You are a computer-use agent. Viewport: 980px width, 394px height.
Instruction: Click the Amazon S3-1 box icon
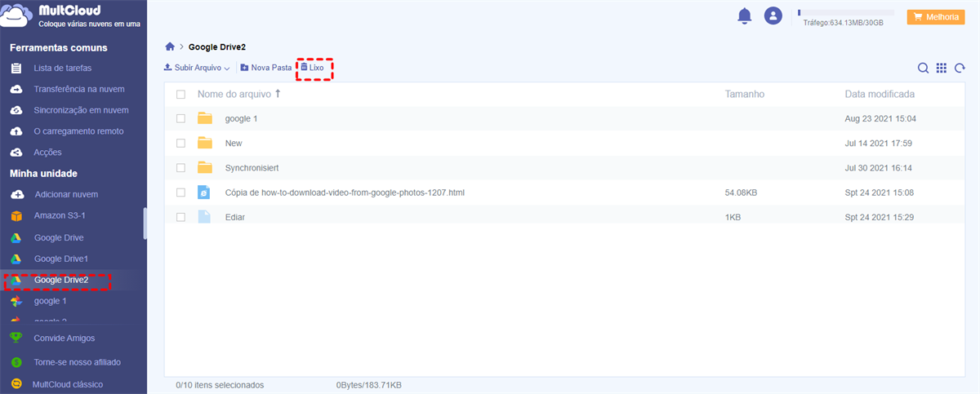point(16,216)
